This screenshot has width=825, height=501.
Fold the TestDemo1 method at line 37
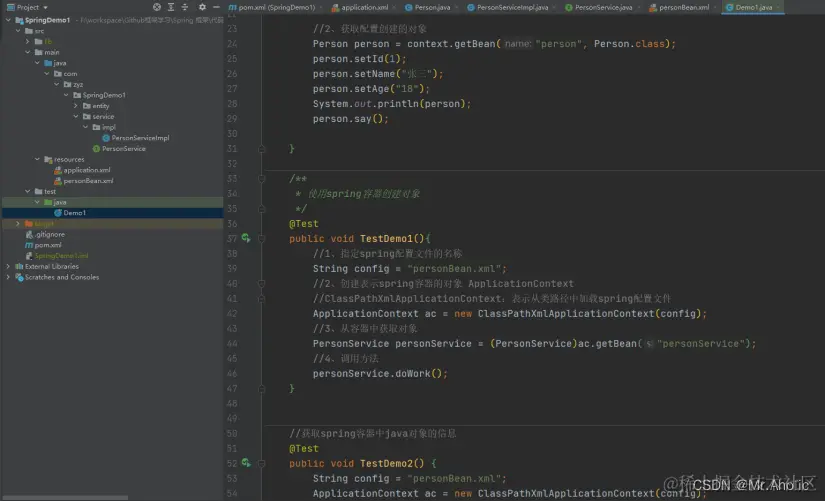click(261, 238)
